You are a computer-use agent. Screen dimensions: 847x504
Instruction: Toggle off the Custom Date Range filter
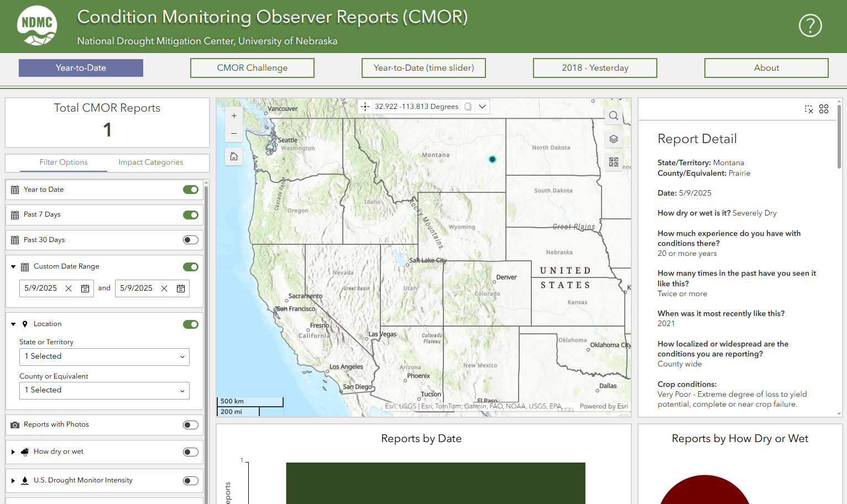pos(191,267)
